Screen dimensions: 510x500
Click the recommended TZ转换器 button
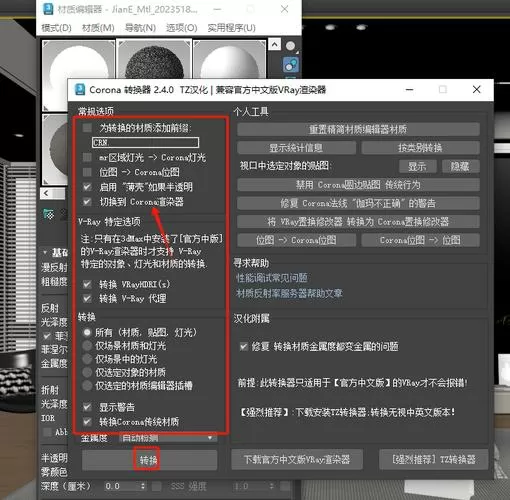coord(434,460)
